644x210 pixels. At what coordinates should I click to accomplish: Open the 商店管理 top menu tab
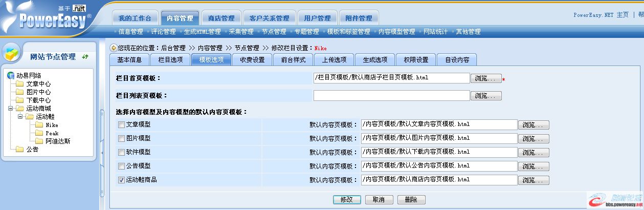pyautogui.click(x=221, y=18)
